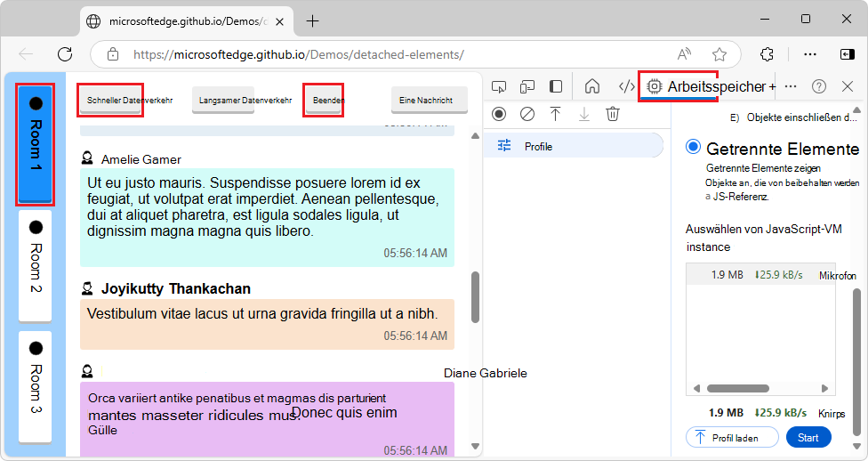Toggle device emulation in DevTools
The height and width of the screenshot is (461, 868).
(x=527, y=86)
